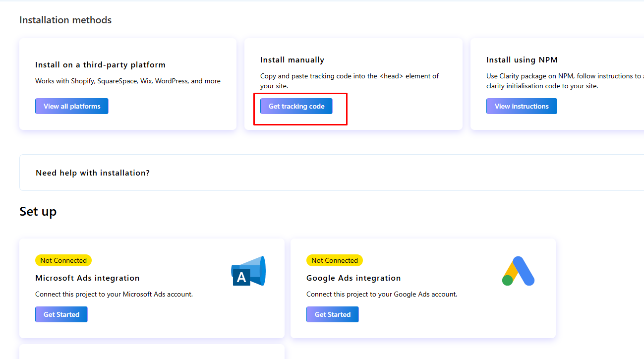Viewport: 644px width, 359px height.
Task: Click the Installation methods heading
Action: click(65, 20)
